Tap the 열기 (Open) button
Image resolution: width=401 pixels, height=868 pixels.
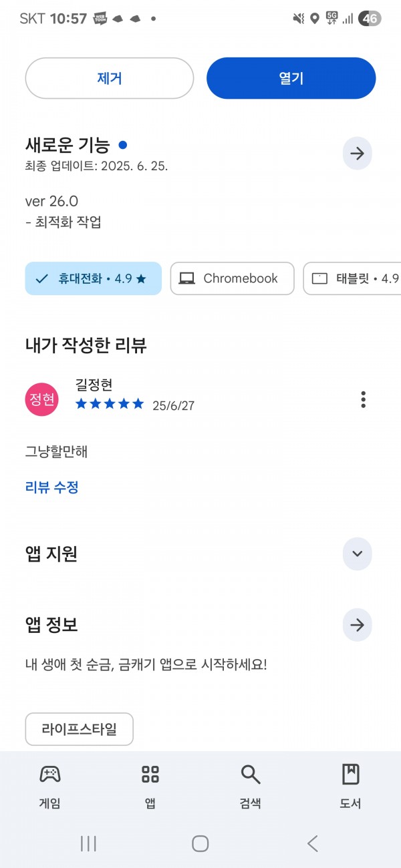291,78
